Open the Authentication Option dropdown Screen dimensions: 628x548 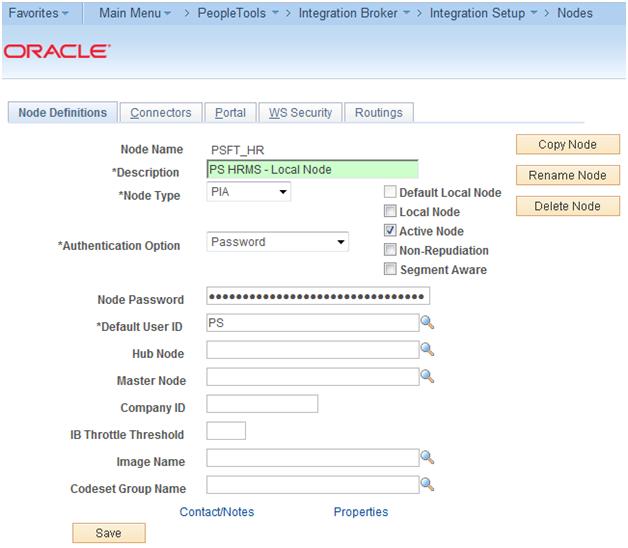pos(278,242)
